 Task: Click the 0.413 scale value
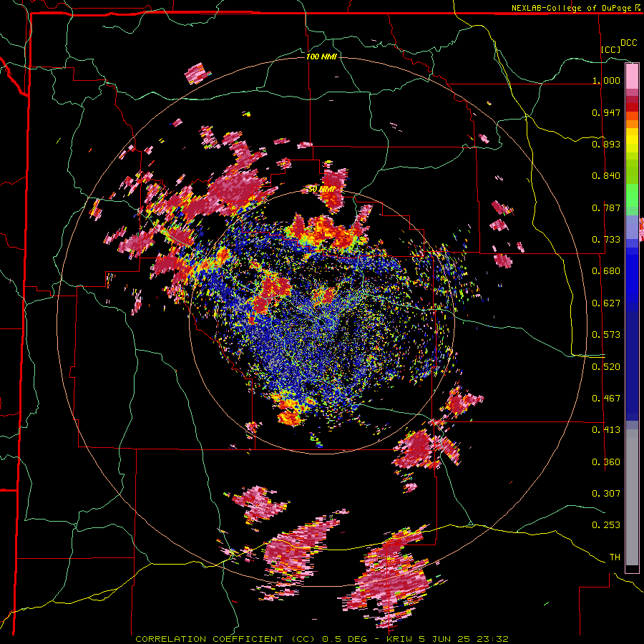tap(606, 430)
